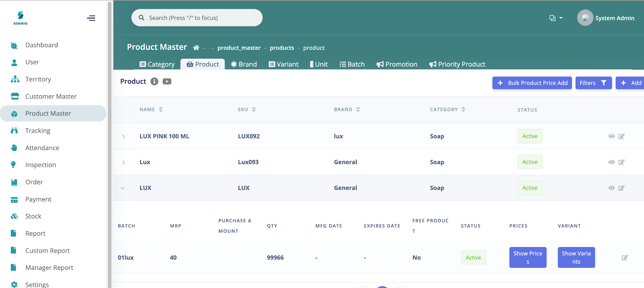Image resolution: width=644 pixels, height=288 pixels.
Task: Click the home breadcrumb icon
Action: pyautogui.click(x=196, y=48)
